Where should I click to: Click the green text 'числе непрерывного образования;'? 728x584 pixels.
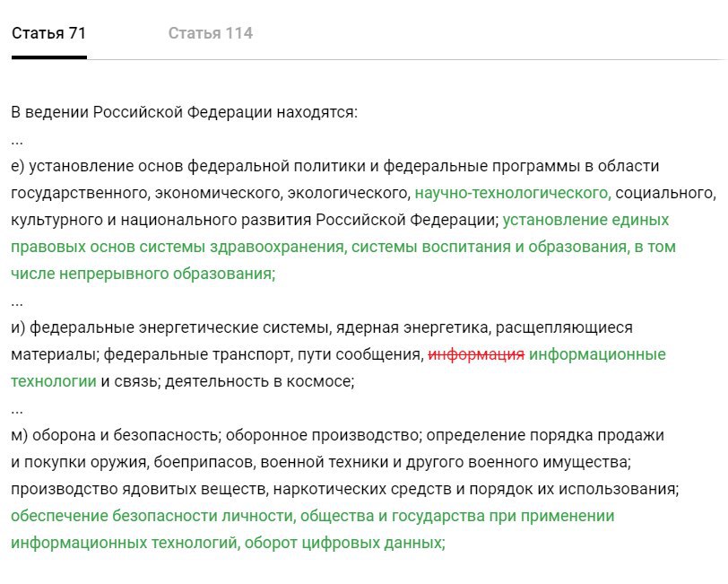143,274
